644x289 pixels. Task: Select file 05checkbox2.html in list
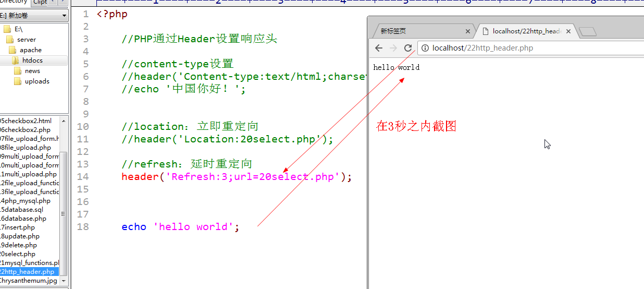coord(26,121)
